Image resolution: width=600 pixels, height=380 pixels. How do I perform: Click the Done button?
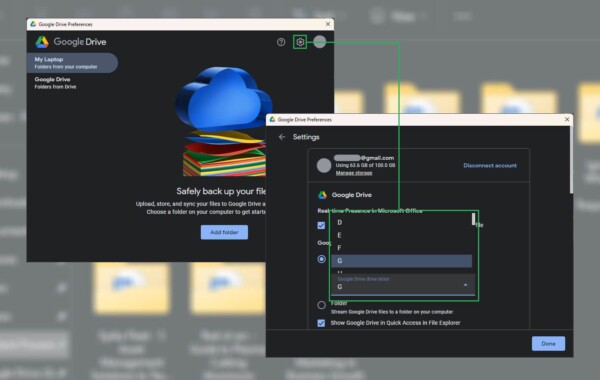tap(548, 344)
